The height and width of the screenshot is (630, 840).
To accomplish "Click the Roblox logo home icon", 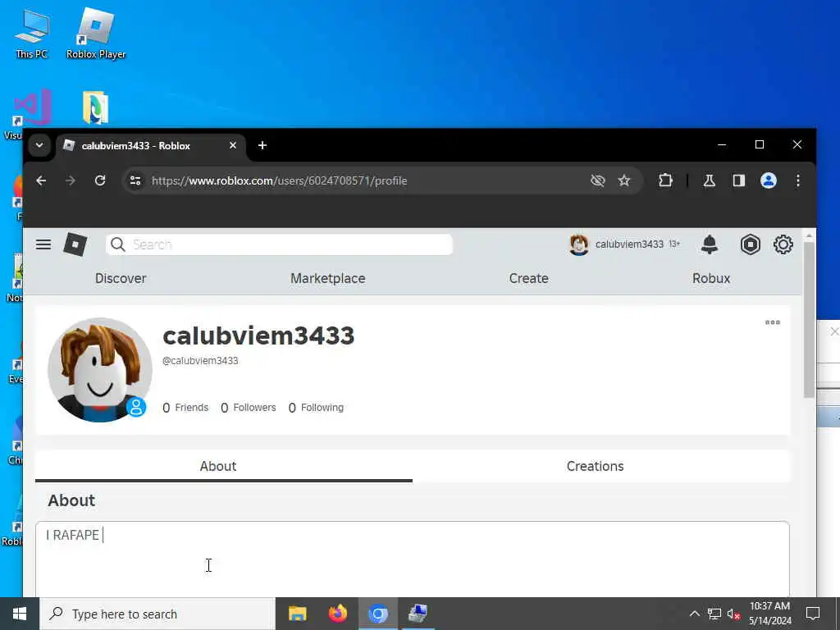I will click(x=75, y=244).
